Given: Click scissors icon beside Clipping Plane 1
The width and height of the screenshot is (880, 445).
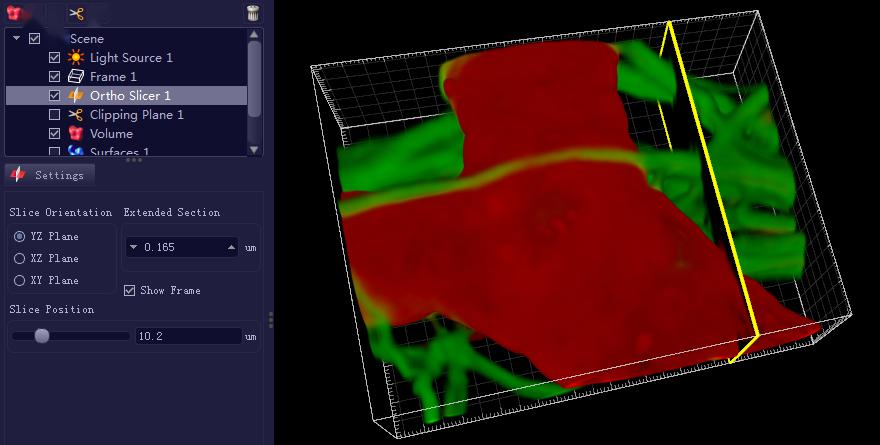Looking at the screenshot, I should pos(75,114).
